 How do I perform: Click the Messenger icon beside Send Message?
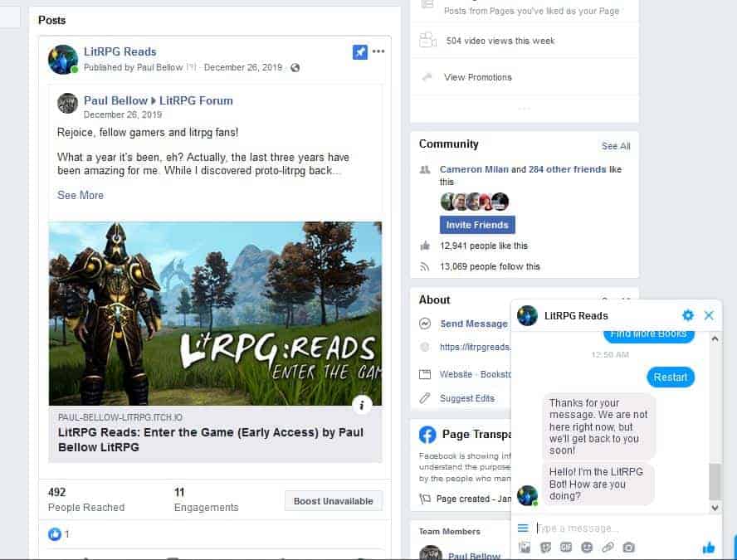click(x=425, y=324)
